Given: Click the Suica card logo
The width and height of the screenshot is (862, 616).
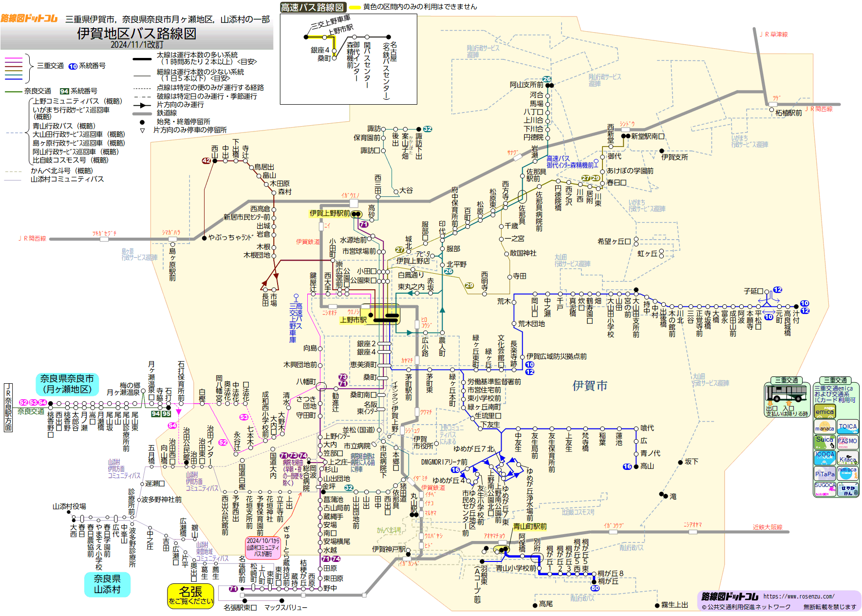Looking at the screenshot, I should pyautogui.click(x=825, y=442).
